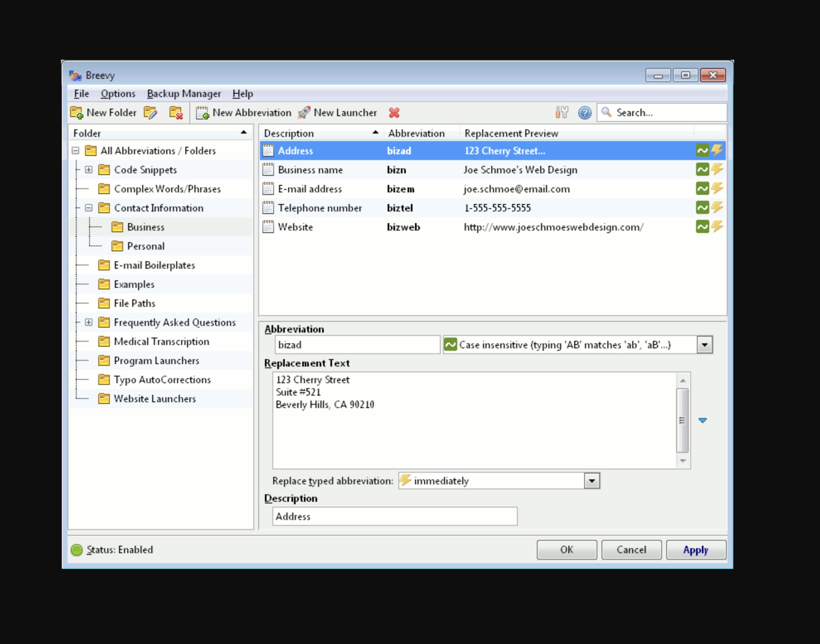The width and height of the screenshot is (820, 644).
Task: Click case icon in Business name row
Action: 702,170
